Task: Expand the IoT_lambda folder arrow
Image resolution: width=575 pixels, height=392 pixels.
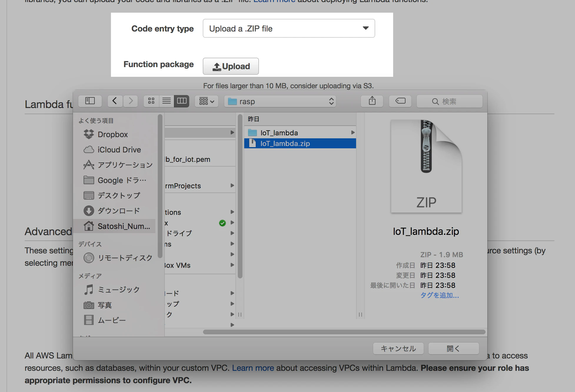Action: coord(353,133)
